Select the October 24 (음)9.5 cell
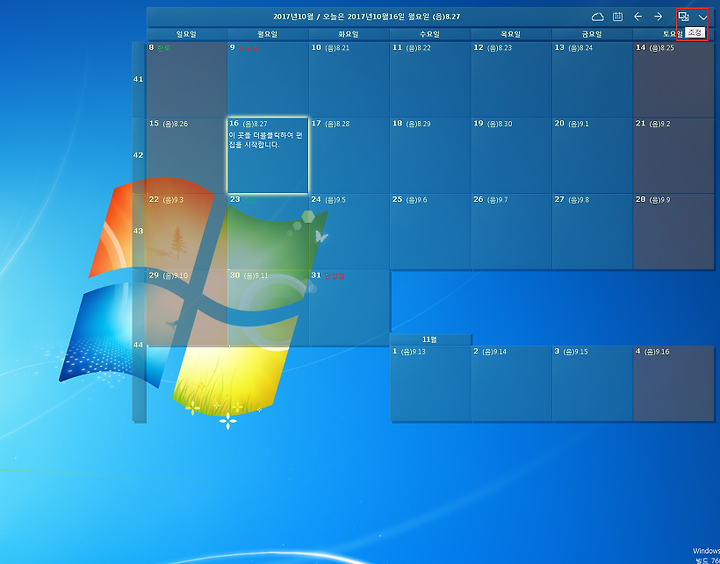Image resolution: width=720 pixels, height=564 pixels. tap(349, 231)
